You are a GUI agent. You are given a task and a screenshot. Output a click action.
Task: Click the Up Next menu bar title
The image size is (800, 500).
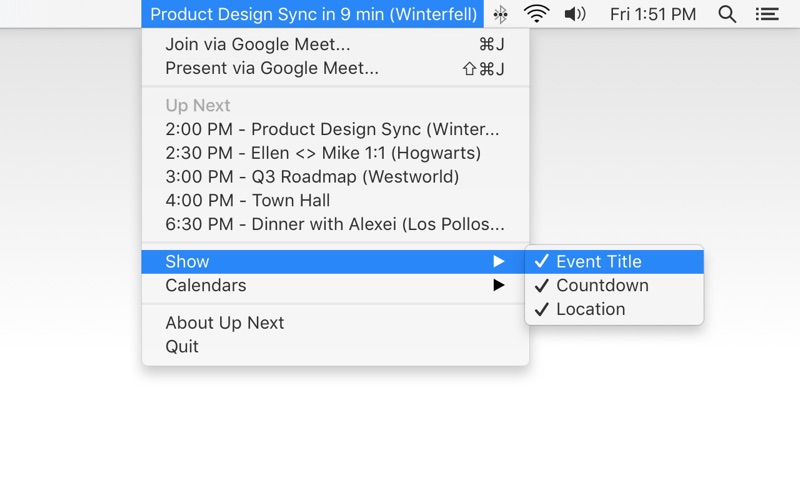(x=313, y=14)
